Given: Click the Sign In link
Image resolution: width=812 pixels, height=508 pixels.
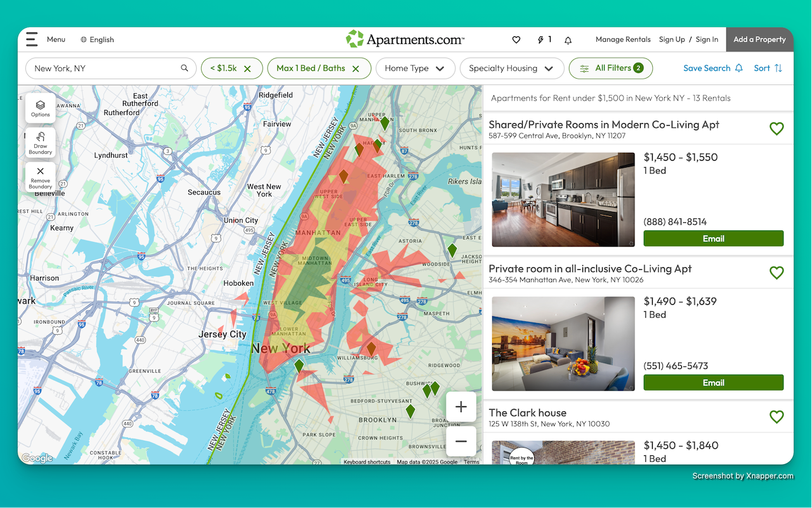Looking at the screenshot, I should pos(707,39).
